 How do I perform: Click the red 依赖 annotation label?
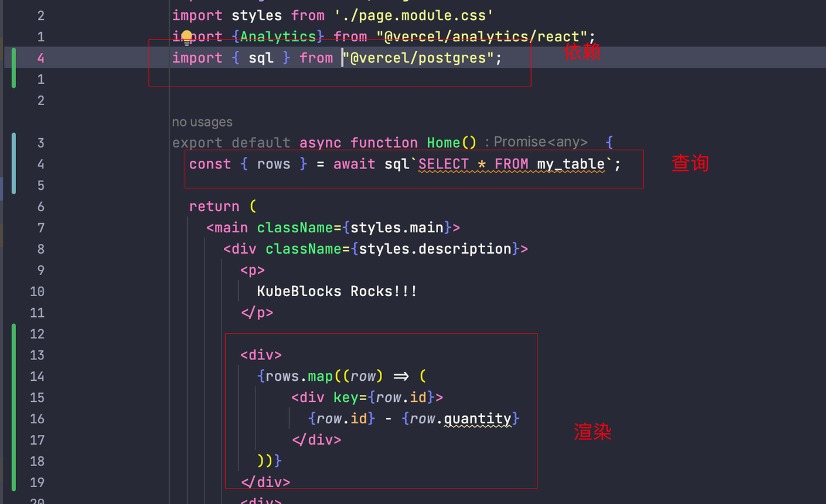coord(582,52)
